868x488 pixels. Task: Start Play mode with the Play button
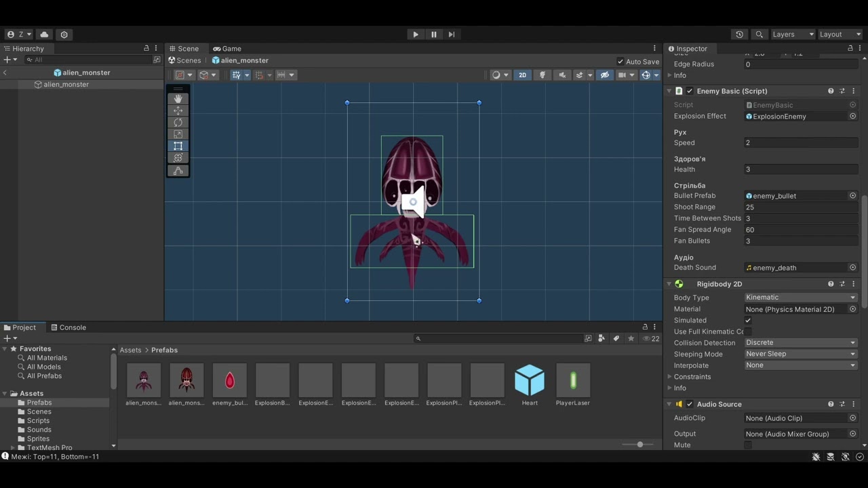pos(416,35)
